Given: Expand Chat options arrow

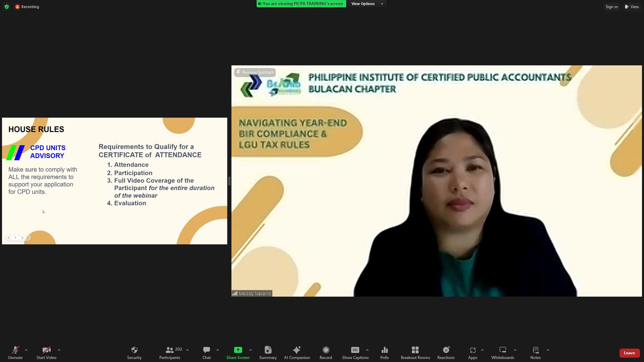Looking at the screenshot, I should 218,350.
